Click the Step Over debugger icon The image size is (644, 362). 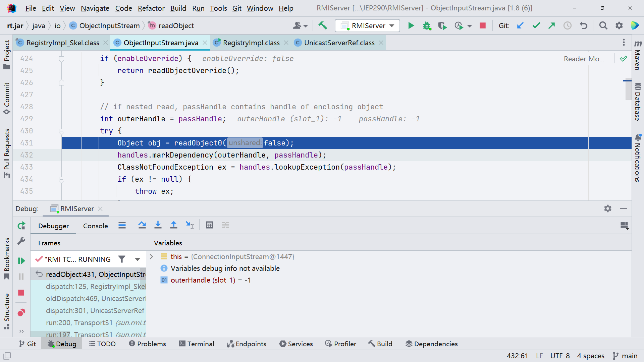[142, 225]
